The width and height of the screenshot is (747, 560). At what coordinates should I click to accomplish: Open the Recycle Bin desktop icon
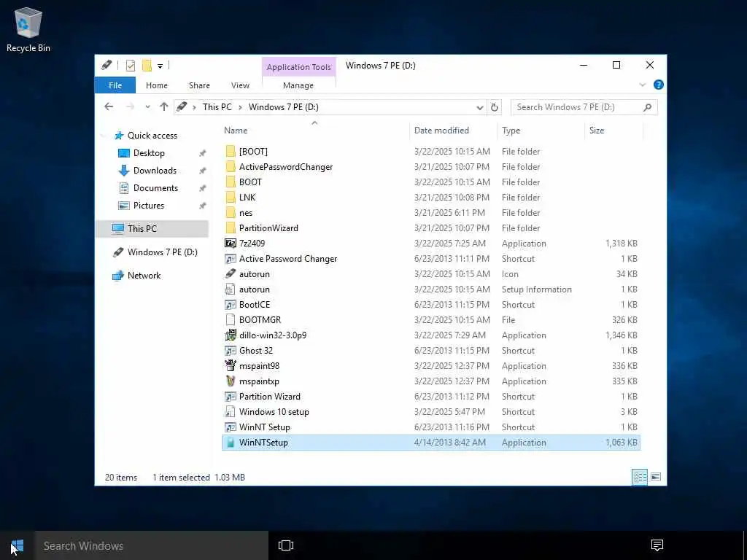click(x=28, y=29)
